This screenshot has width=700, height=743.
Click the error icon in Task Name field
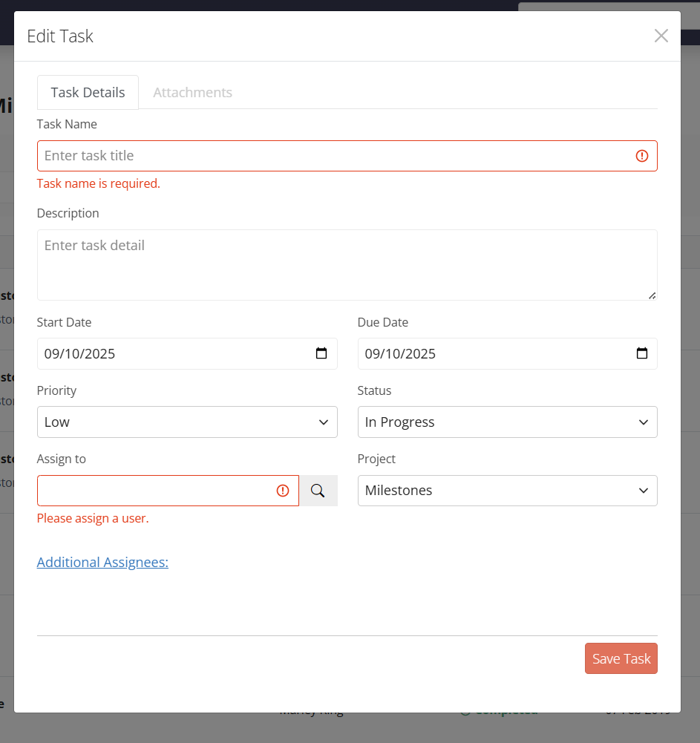coord(642,156)
